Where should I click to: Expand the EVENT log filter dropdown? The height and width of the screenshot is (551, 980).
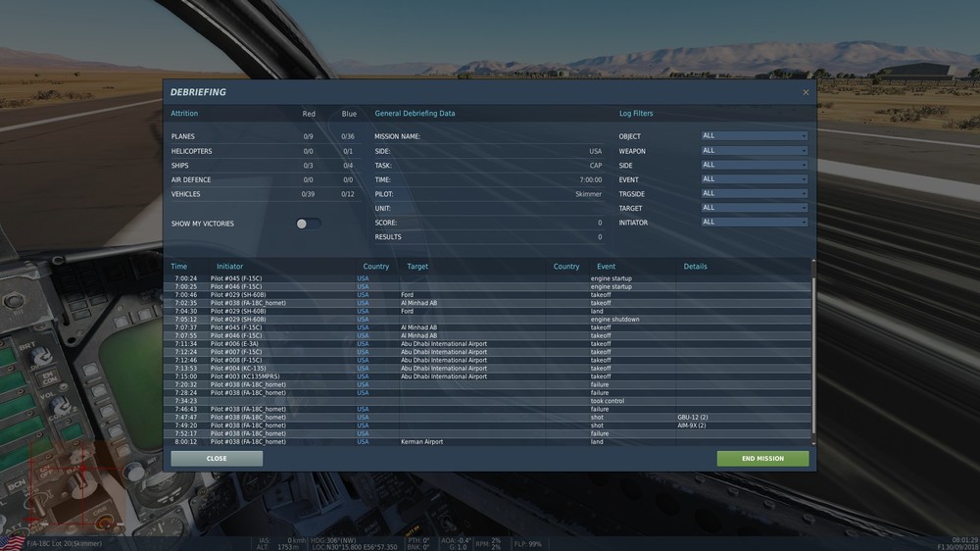pyautogui.click(x=754, y=179)
